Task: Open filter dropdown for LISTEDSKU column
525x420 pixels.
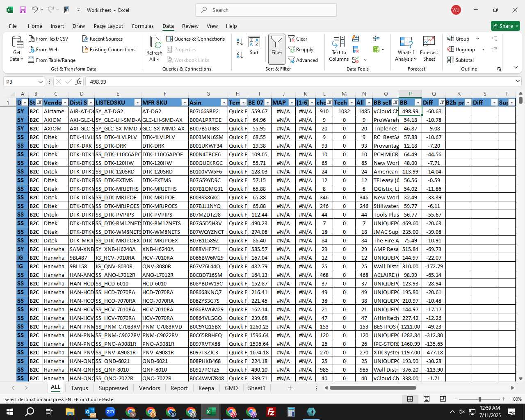Action: tap(137, 103)
